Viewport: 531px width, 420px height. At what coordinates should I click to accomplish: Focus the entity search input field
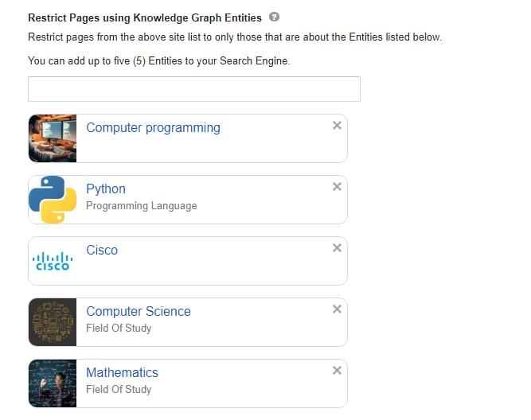tap(193, 89)
